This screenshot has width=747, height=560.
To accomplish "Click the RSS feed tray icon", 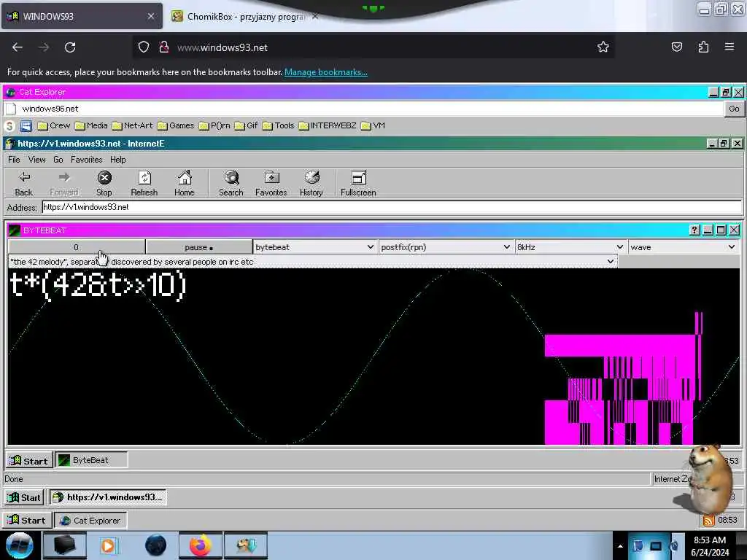I will coord(708,521).
